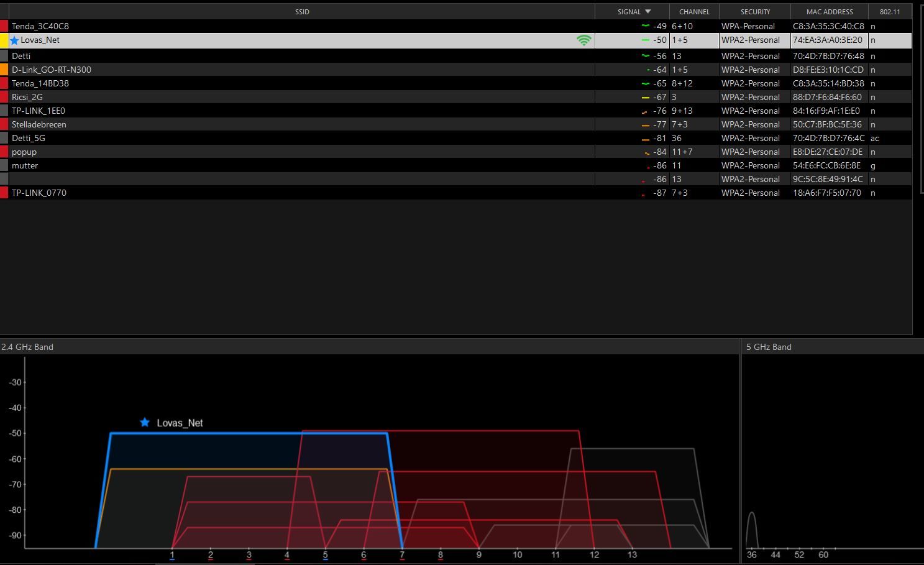Select the TP-LINK_1EE0 network
The height and width of the screenshot is (565, 924).
pyautogui.click(x=456, y=111)
